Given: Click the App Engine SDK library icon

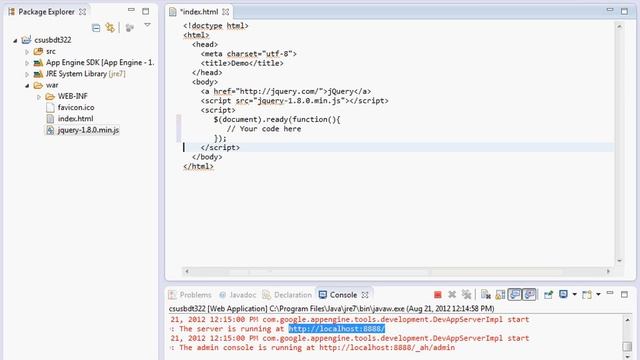Looking at the screenshot, I should point(38,62).
